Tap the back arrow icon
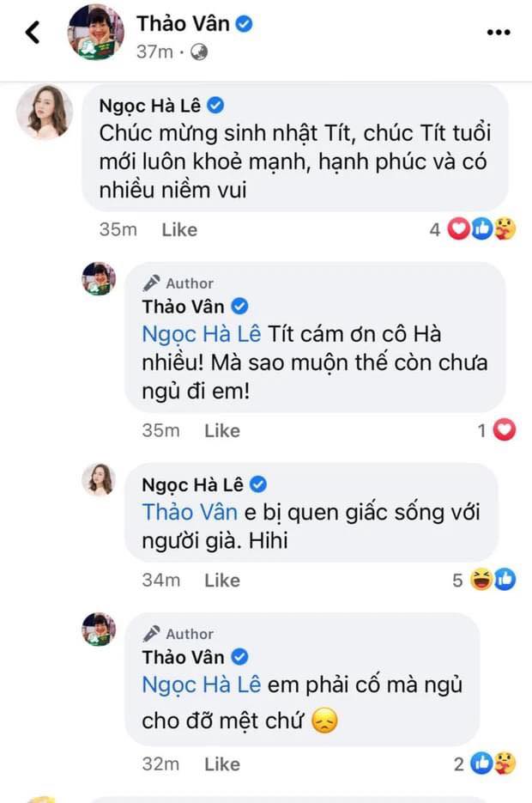 pyautogui.click(x=33, y=33)
